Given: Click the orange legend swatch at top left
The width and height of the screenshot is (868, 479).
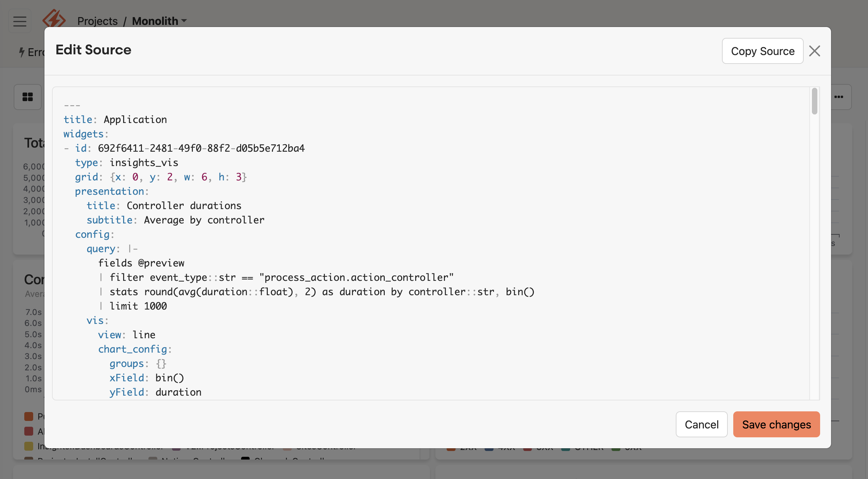Looking at the screenshot, I should tap(29, 416).
